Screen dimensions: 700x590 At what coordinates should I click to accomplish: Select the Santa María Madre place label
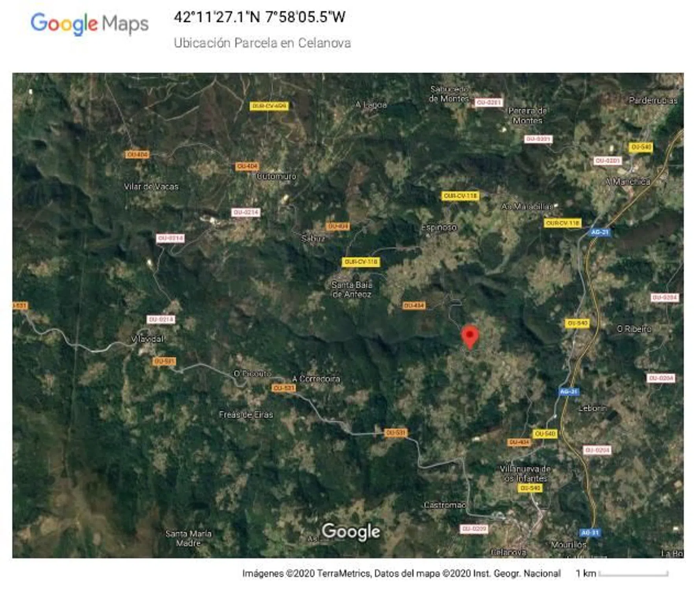[188, 538]
